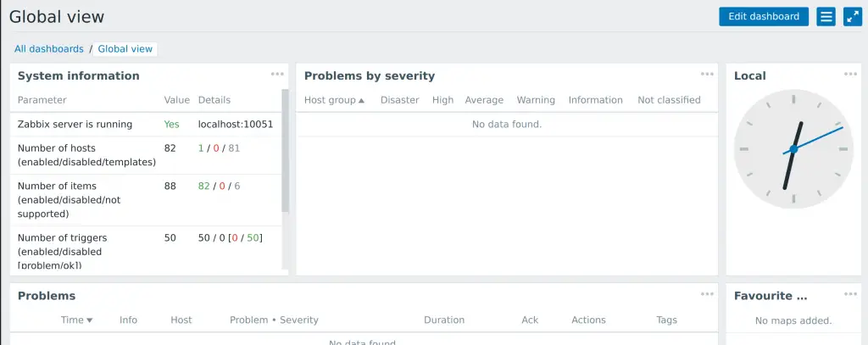
Task: Click the analog Local clock face
Action: (793, 149)
